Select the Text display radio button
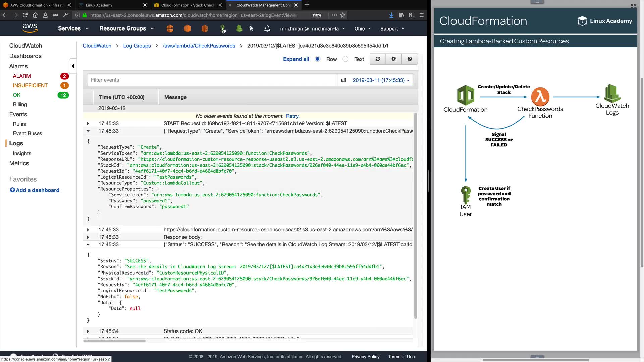The image size is (644, 362). 345,59
